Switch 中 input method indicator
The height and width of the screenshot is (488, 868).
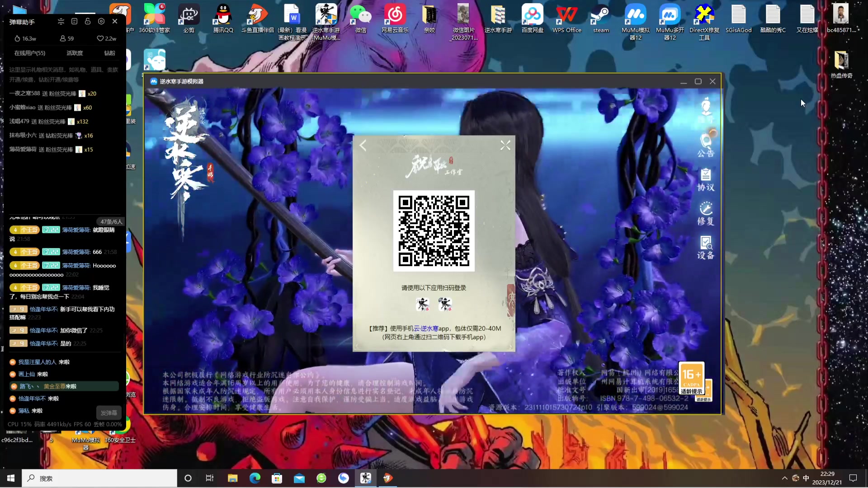click(x=806, y=478)
